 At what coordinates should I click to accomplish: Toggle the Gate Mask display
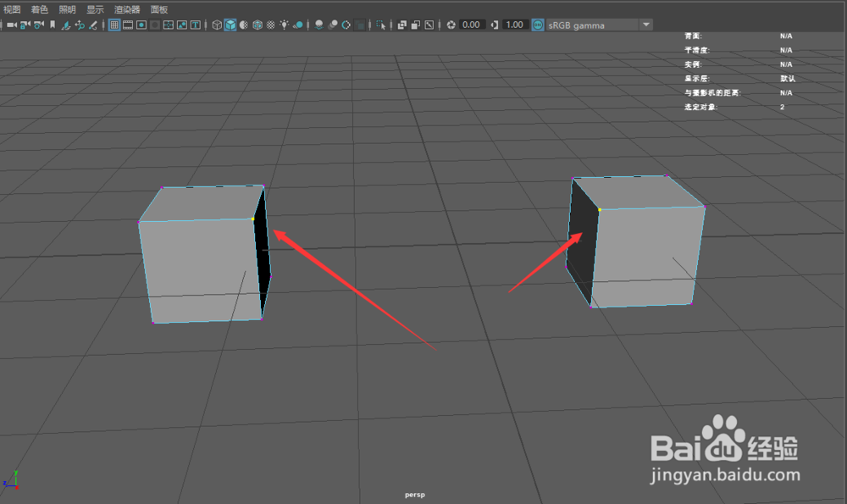(x=155, y=25)
